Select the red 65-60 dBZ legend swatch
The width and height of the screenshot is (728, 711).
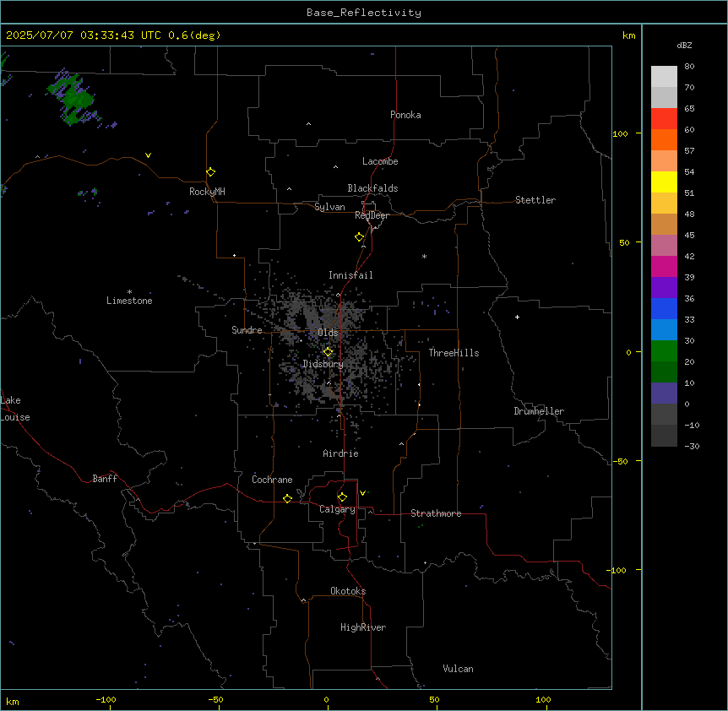pyautogui.click(x=664, y=118)
